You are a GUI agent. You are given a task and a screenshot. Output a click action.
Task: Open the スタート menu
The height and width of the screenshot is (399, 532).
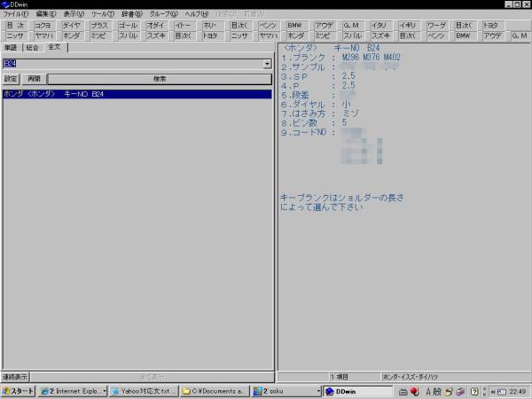pos(19,391)
